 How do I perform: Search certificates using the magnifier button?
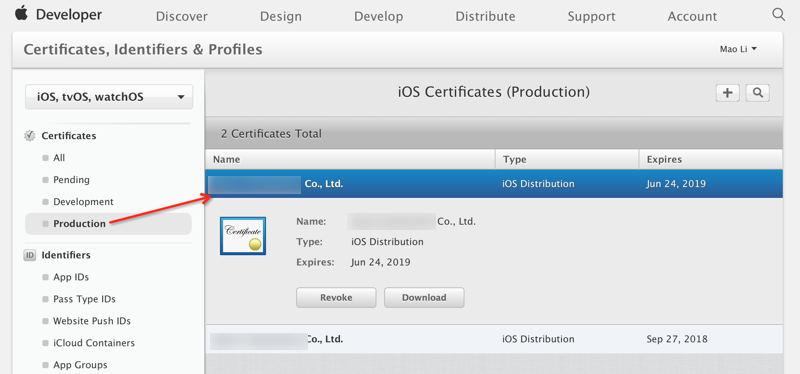(x=758, y=93)
